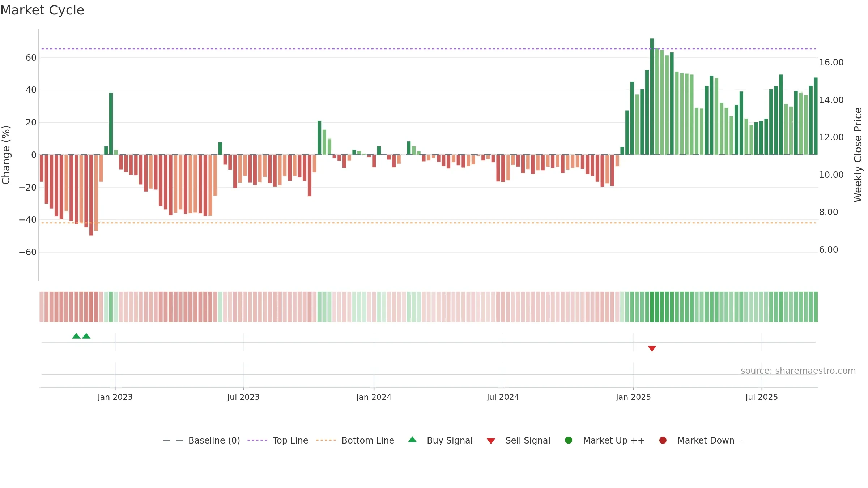Click the Jul 2025 axis label
Viewport: 868px width, 488px height.
point(762,397)
